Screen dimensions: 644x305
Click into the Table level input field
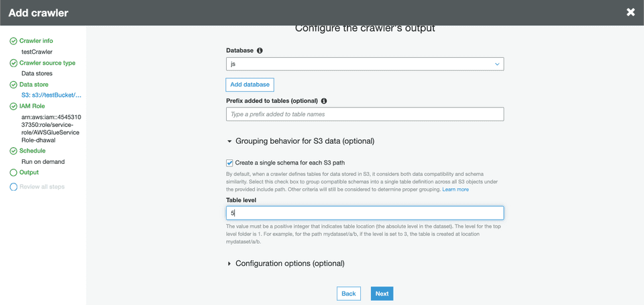(364, 212)
